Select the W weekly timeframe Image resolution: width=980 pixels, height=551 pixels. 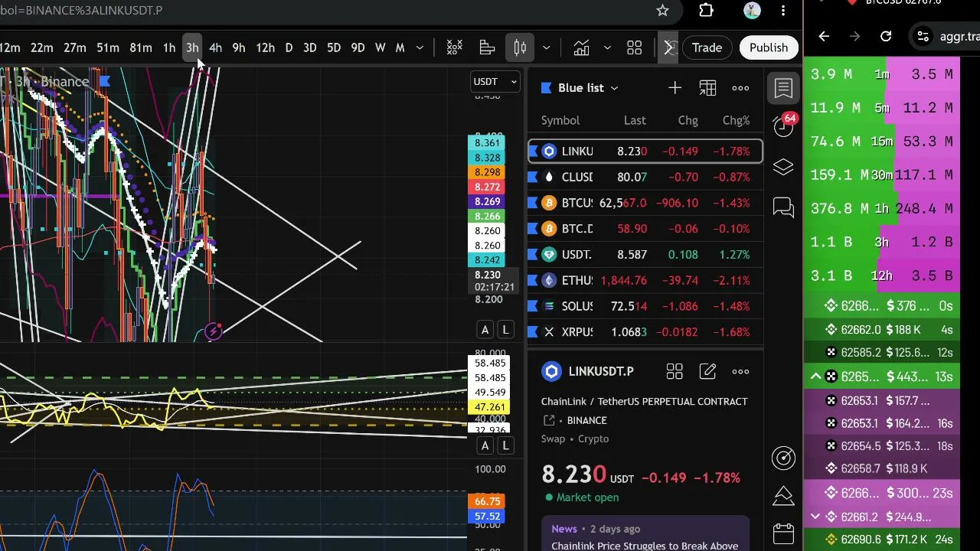tap(380, 47)
